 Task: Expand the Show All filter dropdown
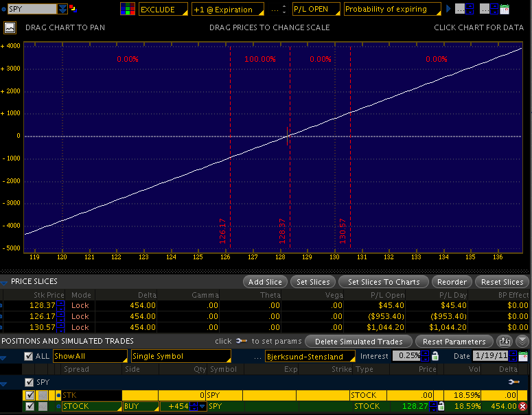point(90,357)
